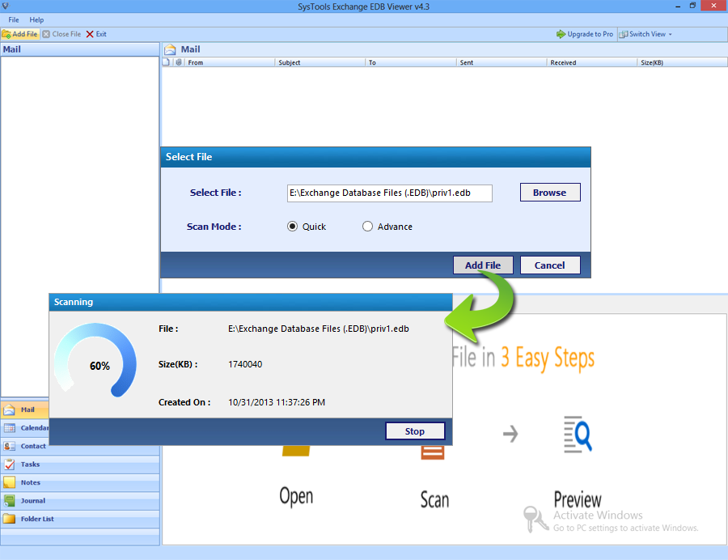Stop the scanning process
Screen dimensions: 728x560
tap(415, 431)
